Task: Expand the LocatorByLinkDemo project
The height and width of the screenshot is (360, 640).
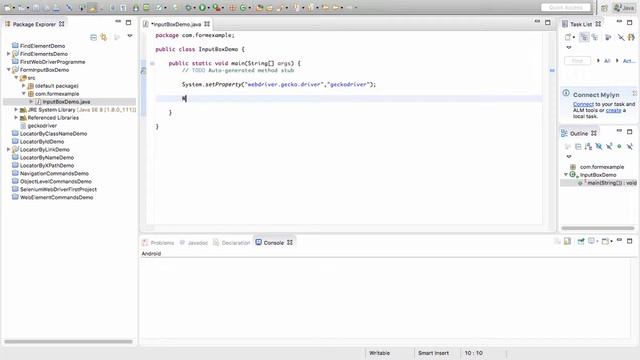Action: coord(9,149)
